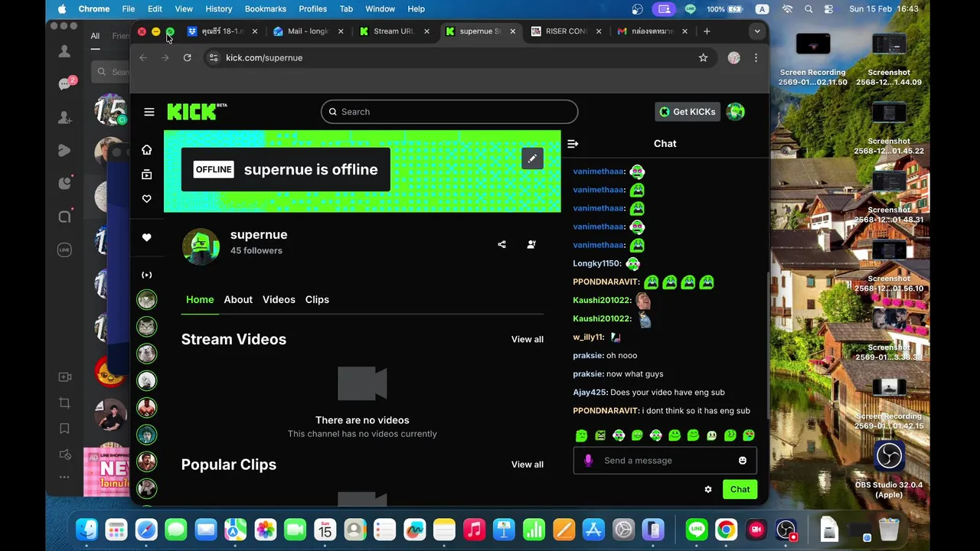The height and width of the screenshot is (551, 980).
Task: Expand Chrome tab search dropdown
Action: tap(756, 31)
